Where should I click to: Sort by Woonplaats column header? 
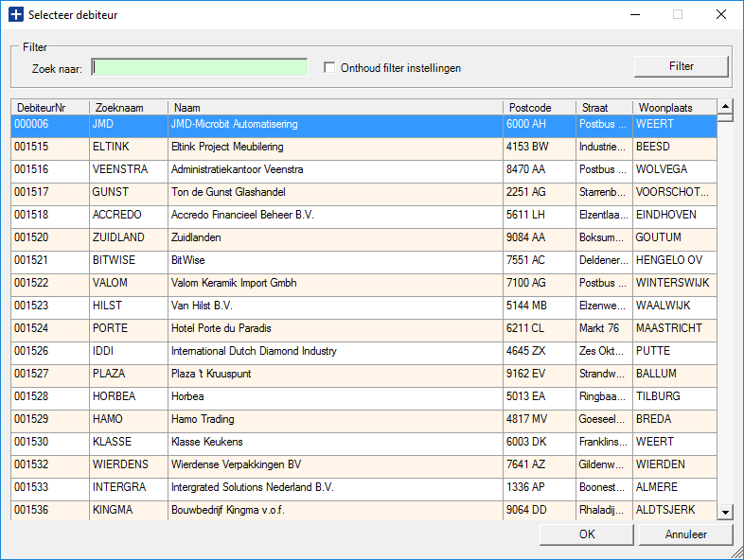pyautogui.click(x=675, y=108)
